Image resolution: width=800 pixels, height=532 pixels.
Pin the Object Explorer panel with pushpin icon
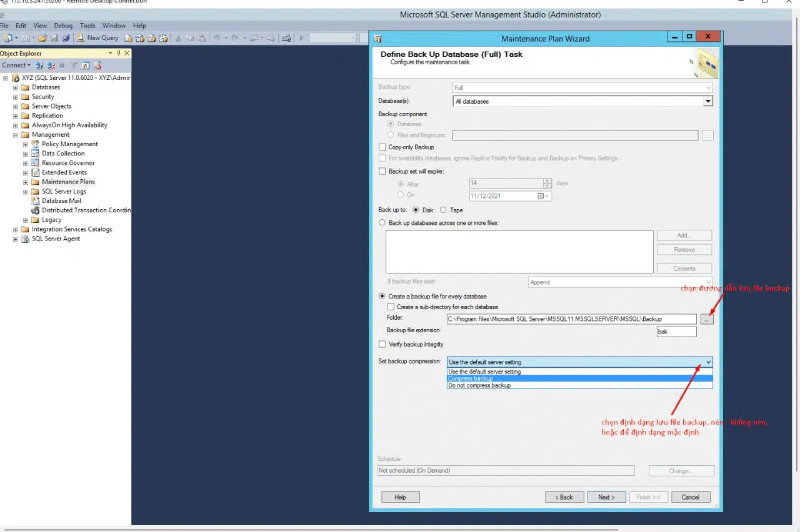click(x=119, y=54)
